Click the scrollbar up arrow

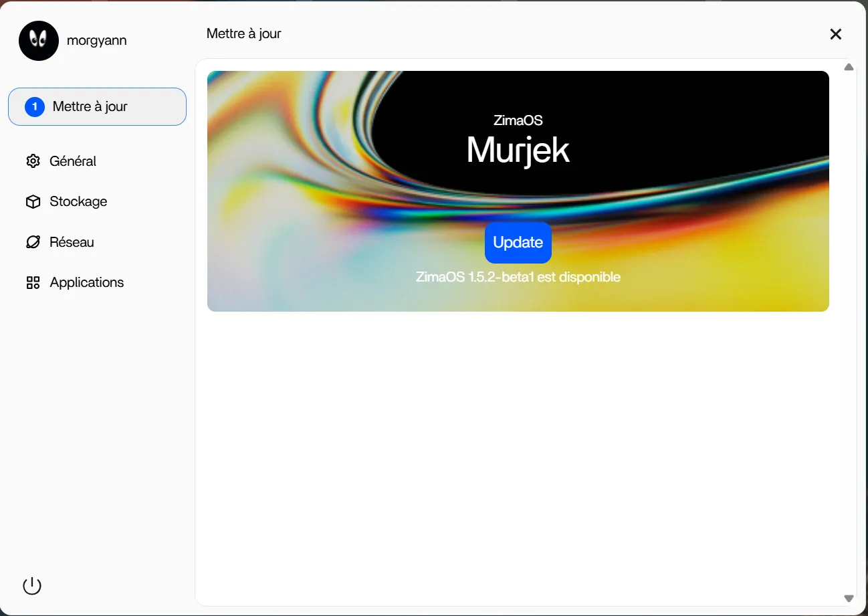tap(849, 67)
